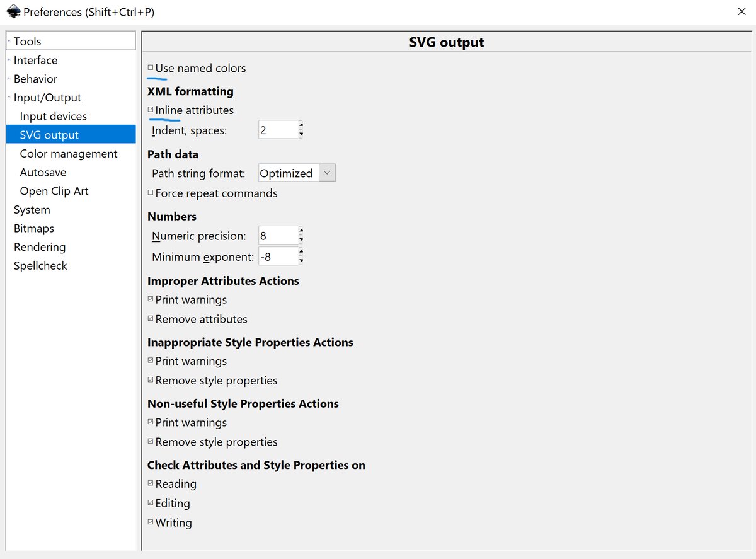Open the "Autosave" settings page

click(43, 172)
